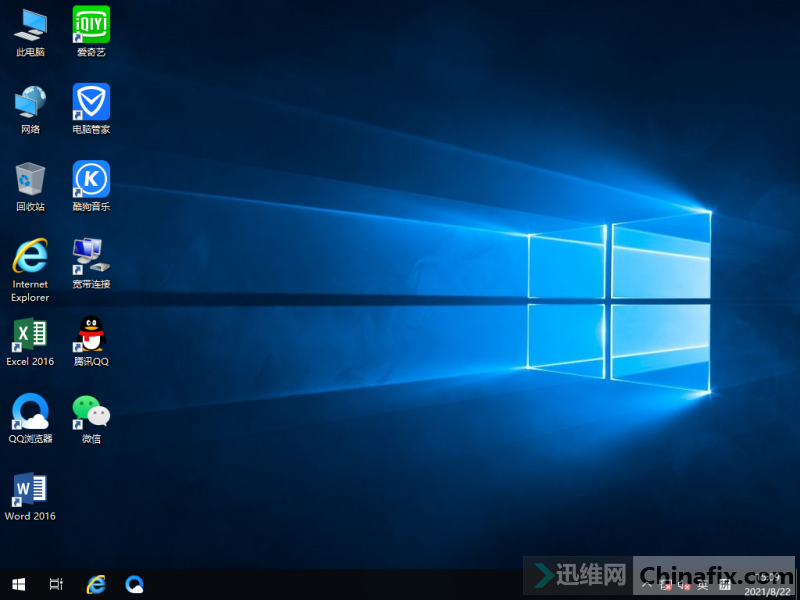This screenshot has width=800, height=600.
Task: Open the volume tray icon
Action: (x=684, y=585)
